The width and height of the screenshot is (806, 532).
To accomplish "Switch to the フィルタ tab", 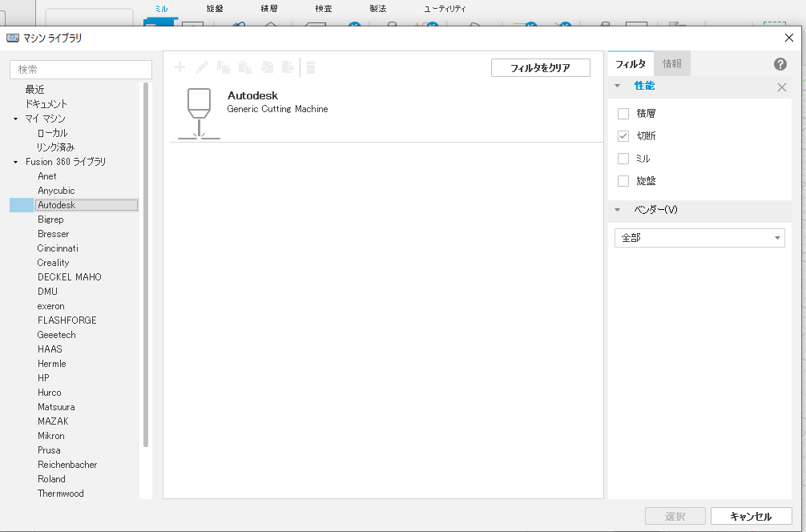I will [631, 64].
